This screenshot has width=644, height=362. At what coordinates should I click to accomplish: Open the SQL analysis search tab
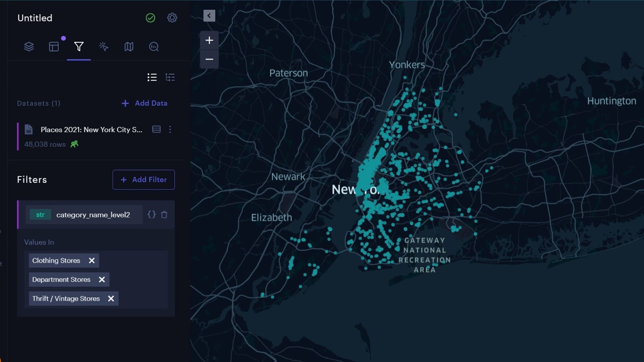[154, 47]
